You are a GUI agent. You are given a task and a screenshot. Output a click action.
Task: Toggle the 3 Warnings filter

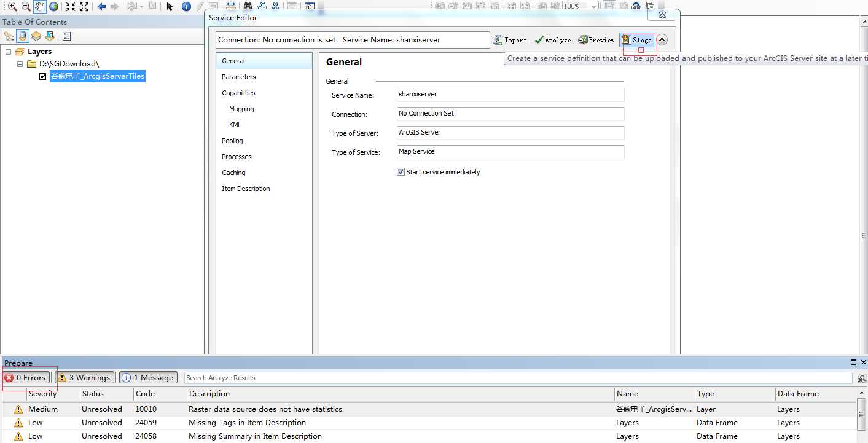85,378
